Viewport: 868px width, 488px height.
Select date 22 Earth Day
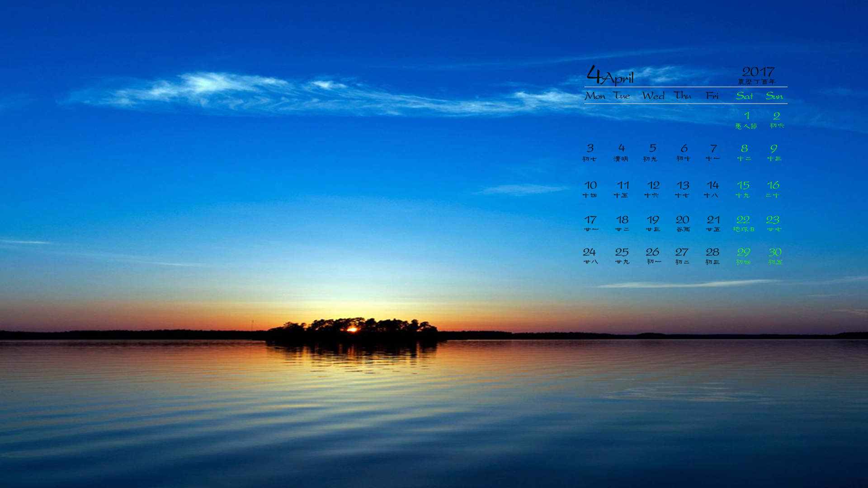(x=744, y=224)
